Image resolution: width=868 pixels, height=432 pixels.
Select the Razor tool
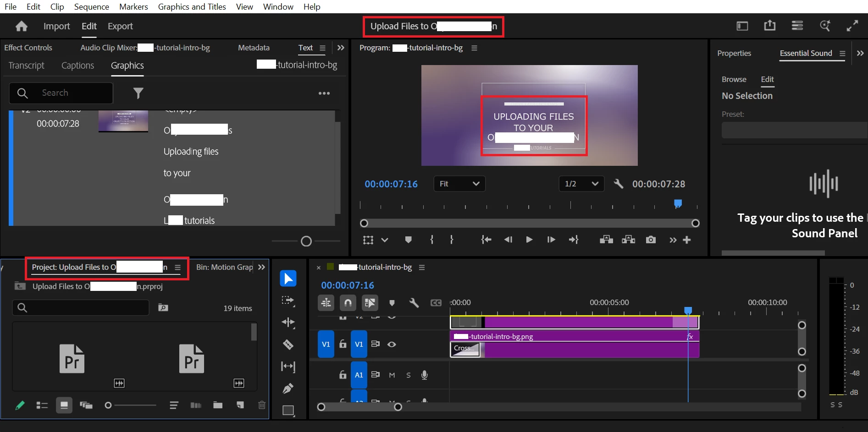(288, 345)
